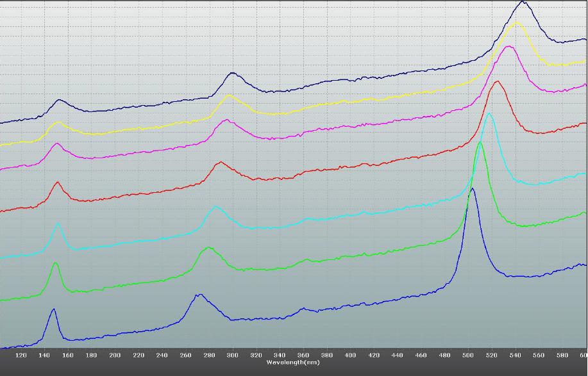The image size is (588, 376).
Task: Select the 580 tick label on the x-axis
Action: (x=562, y=355)
